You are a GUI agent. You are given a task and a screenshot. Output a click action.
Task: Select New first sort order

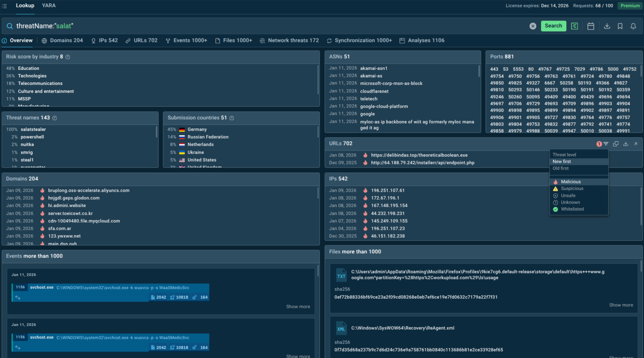(562, 161)
